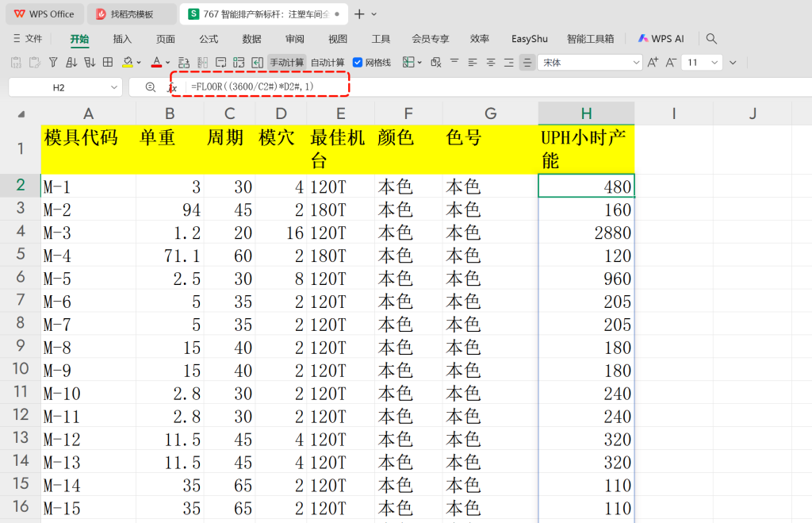Click the merge cells icon

184,63
